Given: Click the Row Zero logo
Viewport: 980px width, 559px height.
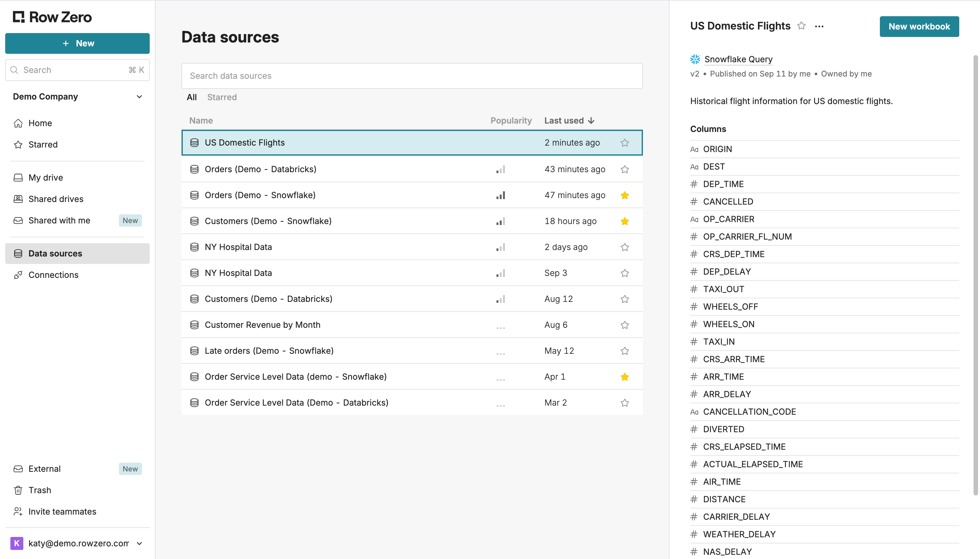Looking at the screenshot, I should coord(52,17).
